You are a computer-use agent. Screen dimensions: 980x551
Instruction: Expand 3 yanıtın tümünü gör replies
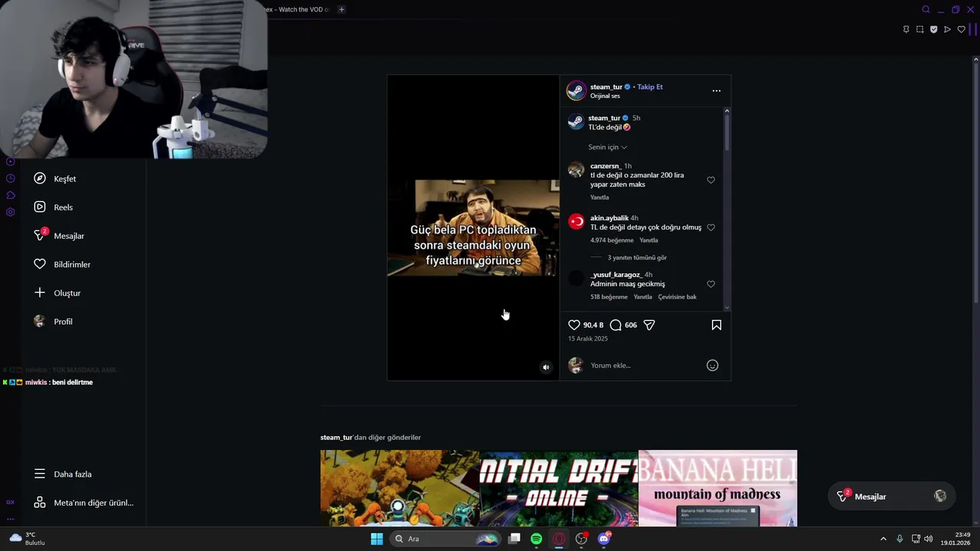637,258
